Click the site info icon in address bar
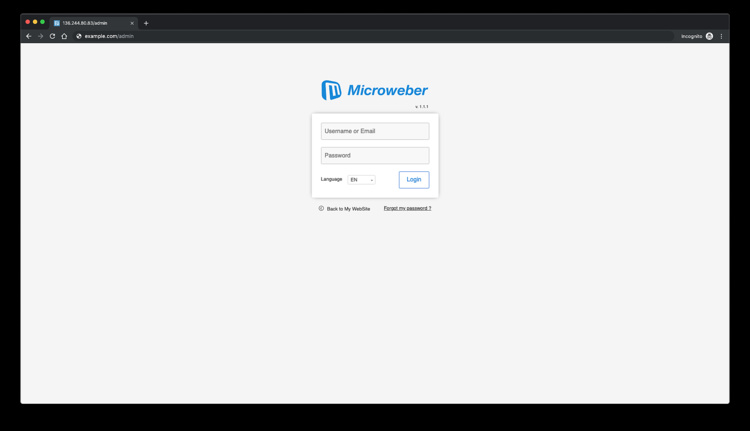 (79, 36)
